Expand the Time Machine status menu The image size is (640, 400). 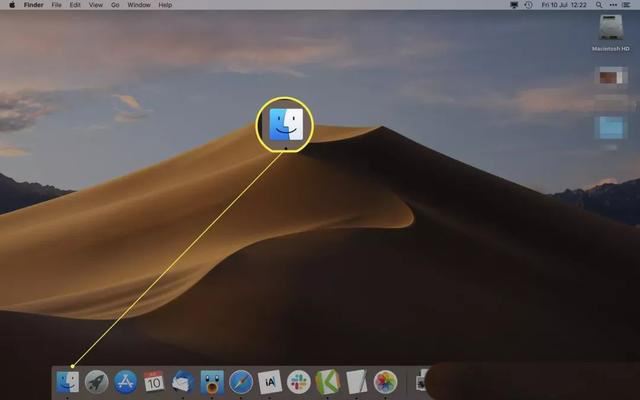pyautogui.click(x=528, y=5)
